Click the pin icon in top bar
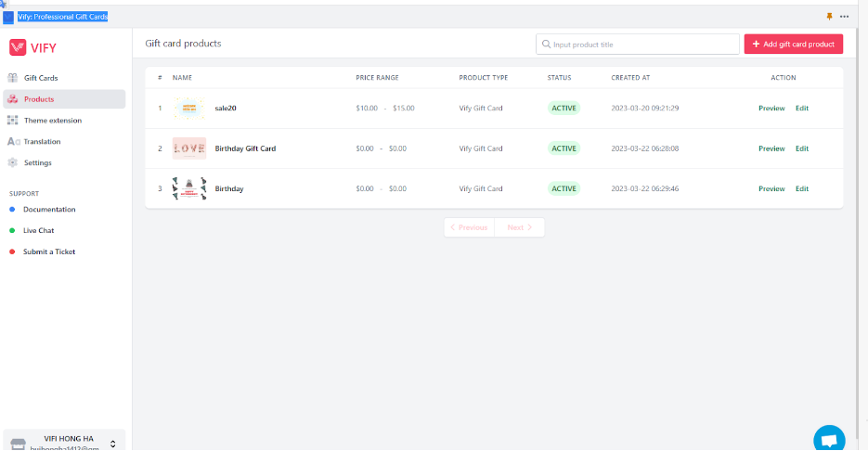This screenshot has width=868, height=451. (x=829, y=17)
